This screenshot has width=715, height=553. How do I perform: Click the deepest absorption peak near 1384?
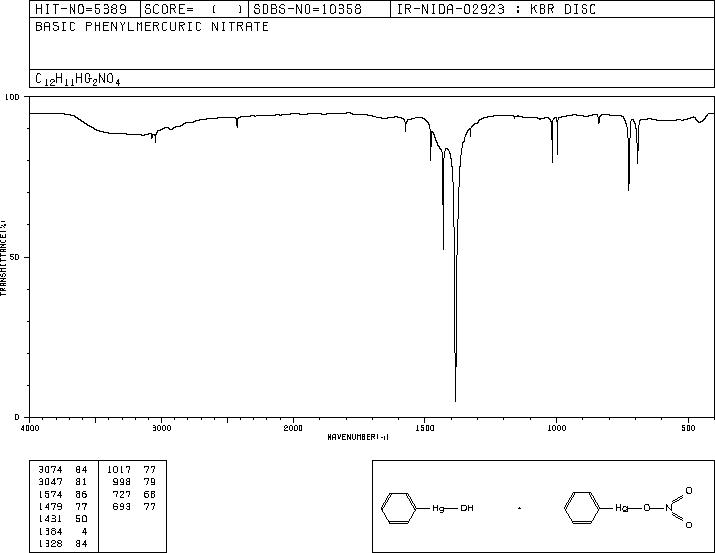pyautogui.click(x=456, y=400)
